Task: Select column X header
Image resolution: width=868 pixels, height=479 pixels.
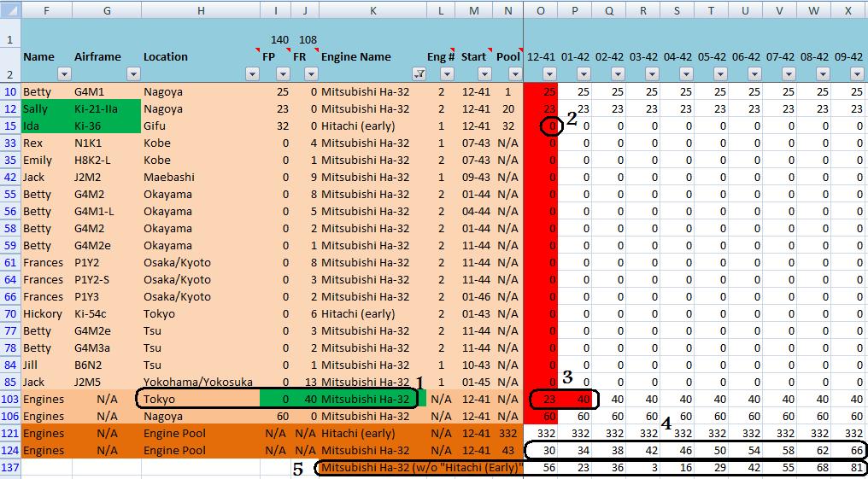Action: tap(848, 10)
